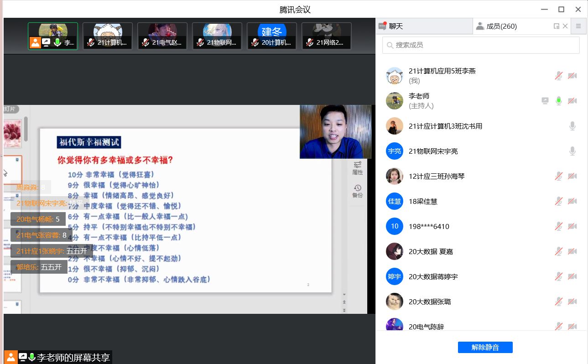Viewport: 588px width, 364px height.
Task: Click microphone icon beside 21计应计算机3班沈书用
Action: click(572, 126)
